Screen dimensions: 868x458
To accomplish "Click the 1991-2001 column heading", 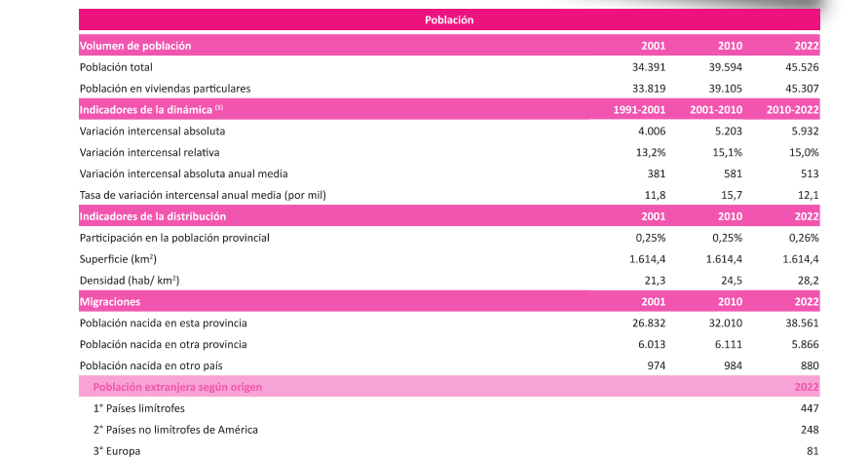I will click(x=640, y=110).
